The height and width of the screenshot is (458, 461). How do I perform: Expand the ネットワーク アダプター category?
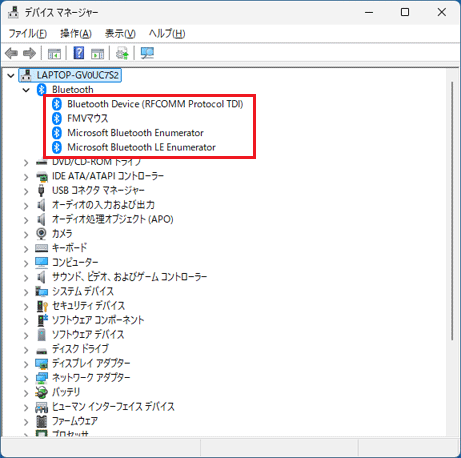(x=26, y=378)
